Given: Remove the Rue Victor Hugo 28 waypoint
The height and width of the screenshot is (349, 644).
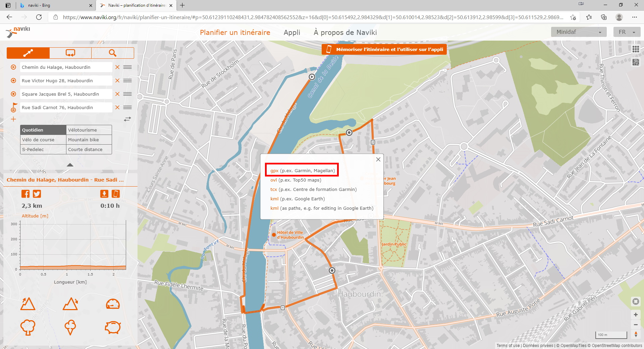Looking at the screenshot, I should point(117,81).
